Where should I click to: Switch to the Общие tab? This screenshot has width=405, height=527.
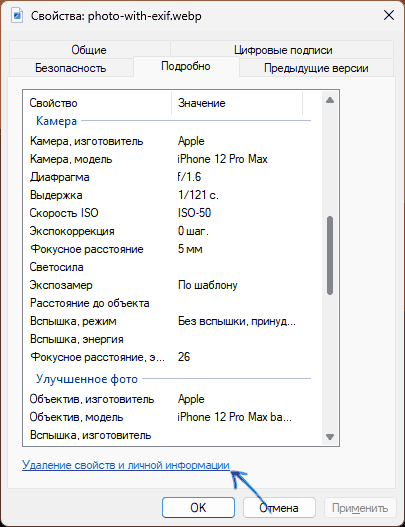click(x=89, y=50)
